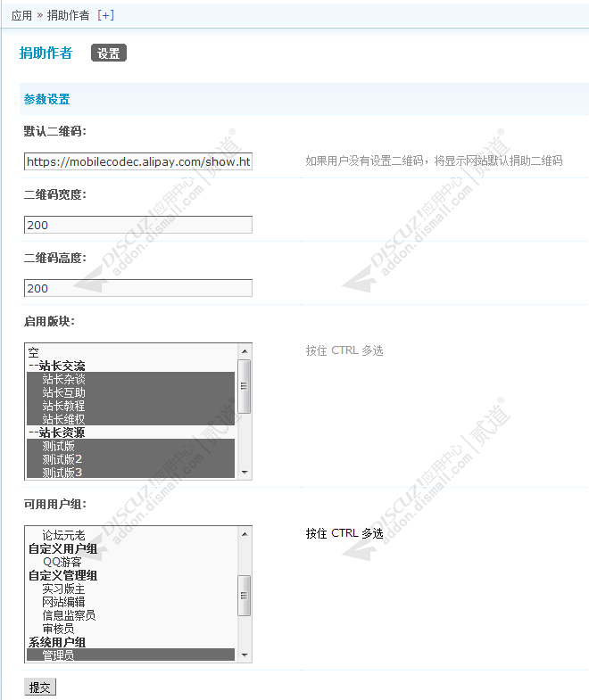Viewport: 589px width, 700px height.
Task: Select 测试版2 in forum list
Action: click(x=130, y=459)
